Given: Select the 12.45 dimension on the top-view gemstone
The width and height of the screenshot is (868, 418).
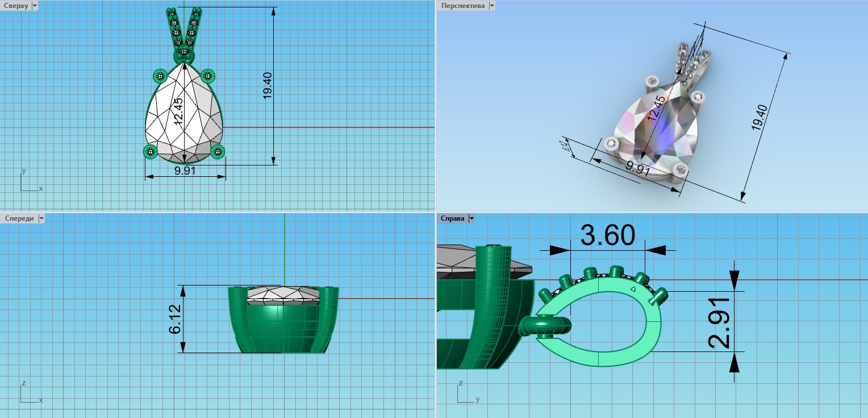Looking at the screenshot, I should (x=178, y=111).
